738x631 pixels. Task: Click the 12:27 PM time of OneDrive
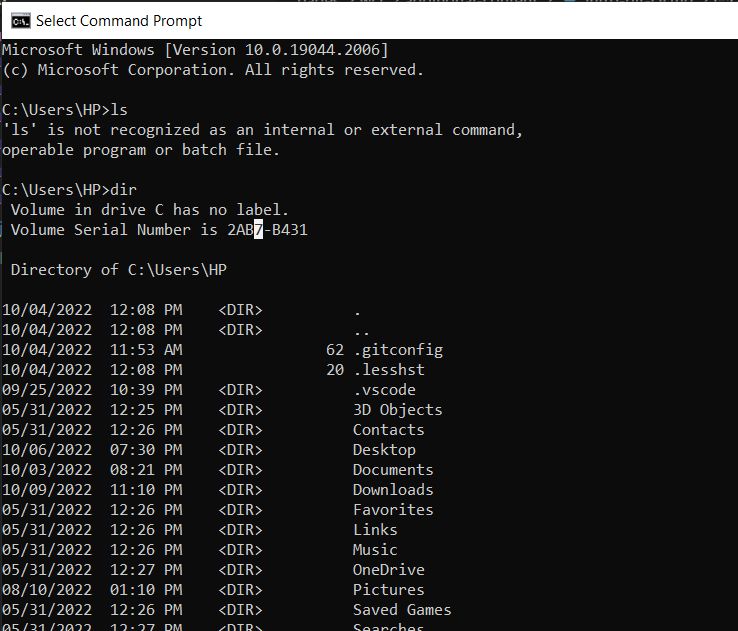146,570
